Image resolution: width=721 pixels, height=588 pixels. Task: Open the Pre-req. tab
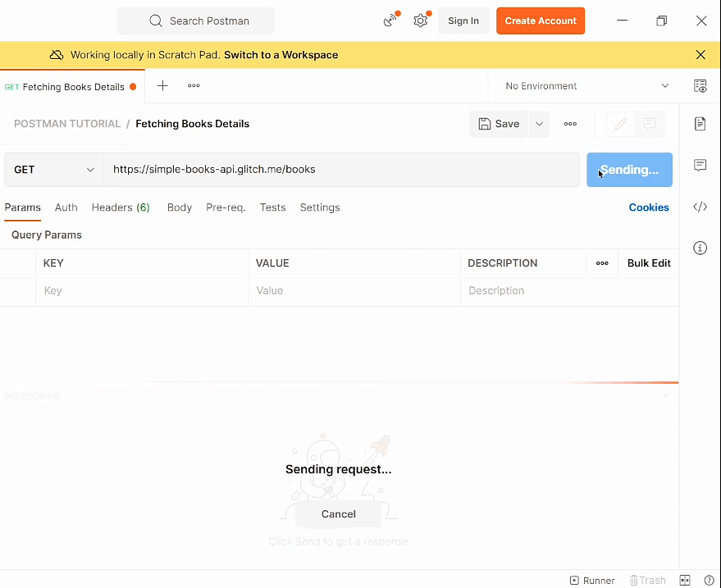[x=226, y=207]
